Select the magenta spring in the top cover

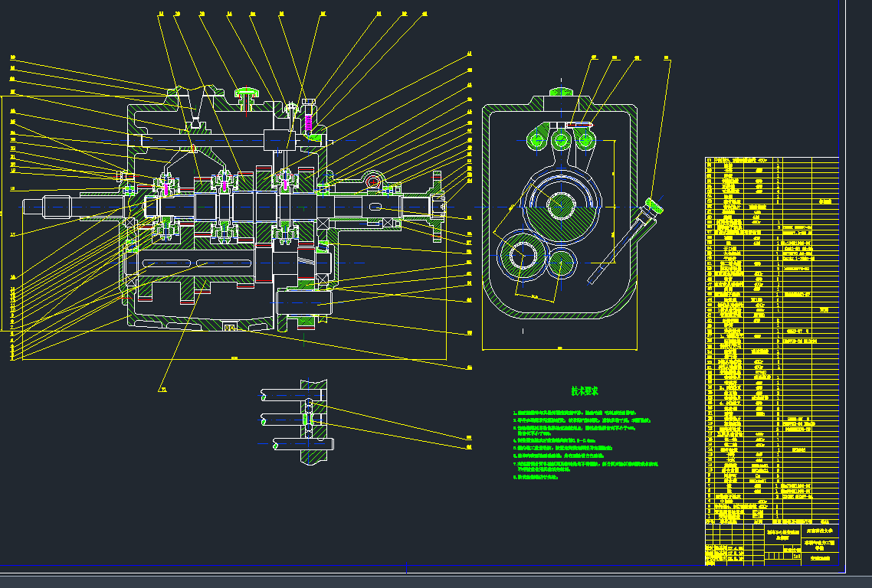[x=310, y=121]
